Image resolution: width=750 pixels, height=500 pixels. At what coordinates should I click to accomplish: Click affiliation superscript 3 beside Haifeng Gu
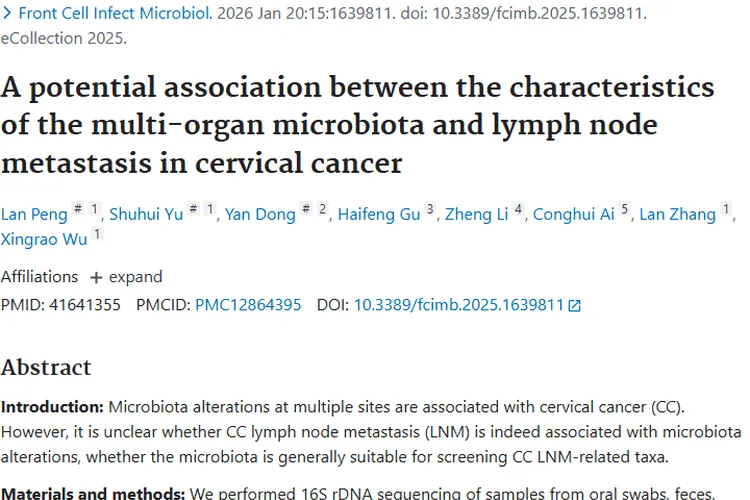430,209
